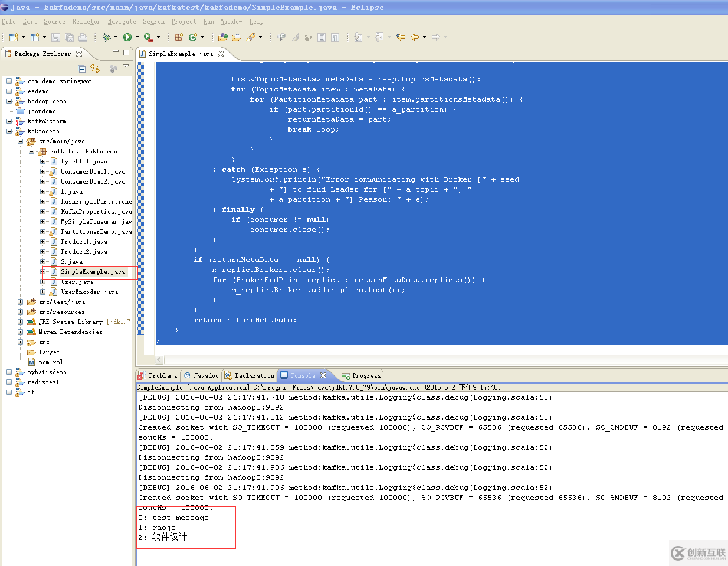Toggle Show Whitespace Characters pilcrow icon

click(x=335, y=37)
